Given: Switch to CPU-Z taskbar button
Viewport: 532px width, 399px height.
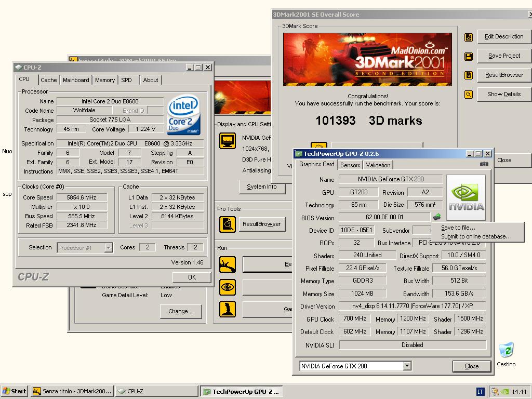Looking at the screenshot, I should click(x=156, y=392).
